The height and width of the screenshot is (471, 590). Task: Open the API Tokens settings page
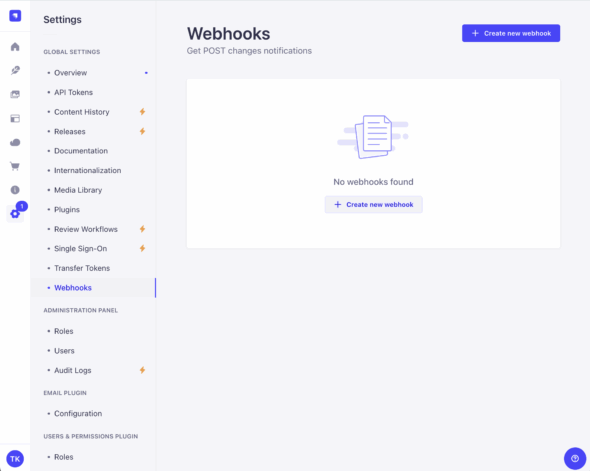point(73,92)
